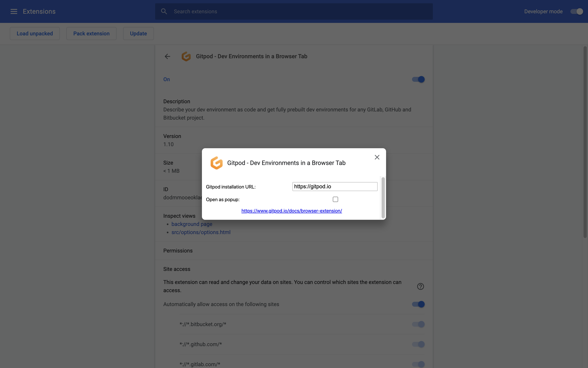Click the Developer mode label
Image resolution: width=588 pixels, height=368 pixels.
(543, 11)
